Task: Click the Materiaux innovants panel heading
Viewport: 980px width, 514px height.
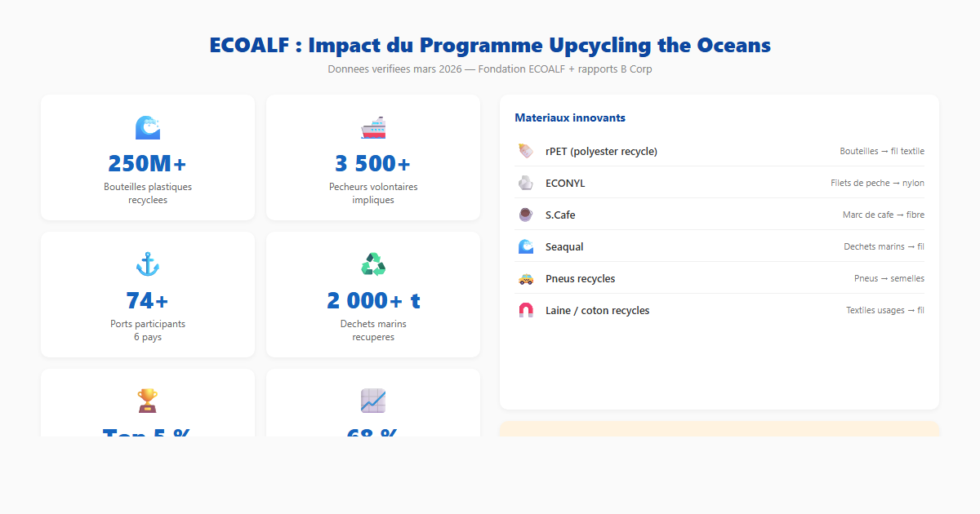Action: pos(570,117)
